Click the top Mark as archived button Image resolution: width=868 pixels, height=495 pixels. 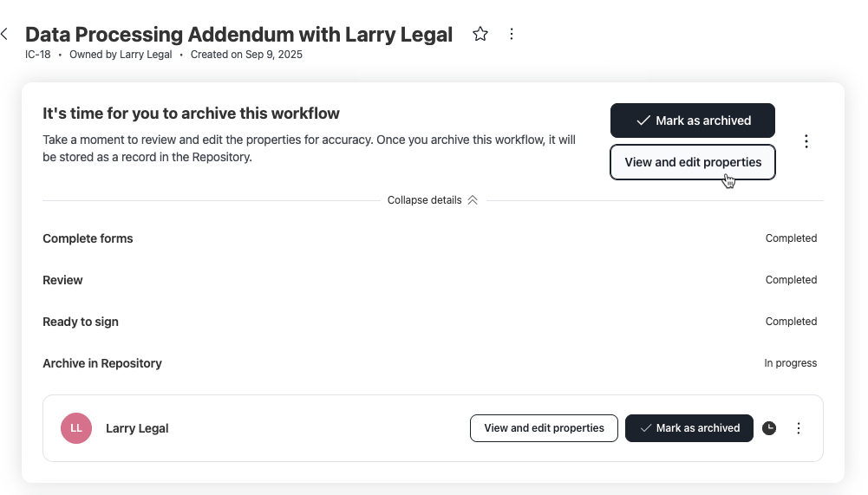click(692, 120)
